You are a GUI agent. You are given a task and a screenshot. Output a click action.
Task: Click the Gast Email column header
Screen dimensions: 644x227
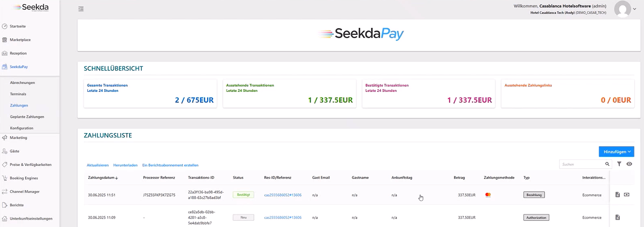point(321,177)
